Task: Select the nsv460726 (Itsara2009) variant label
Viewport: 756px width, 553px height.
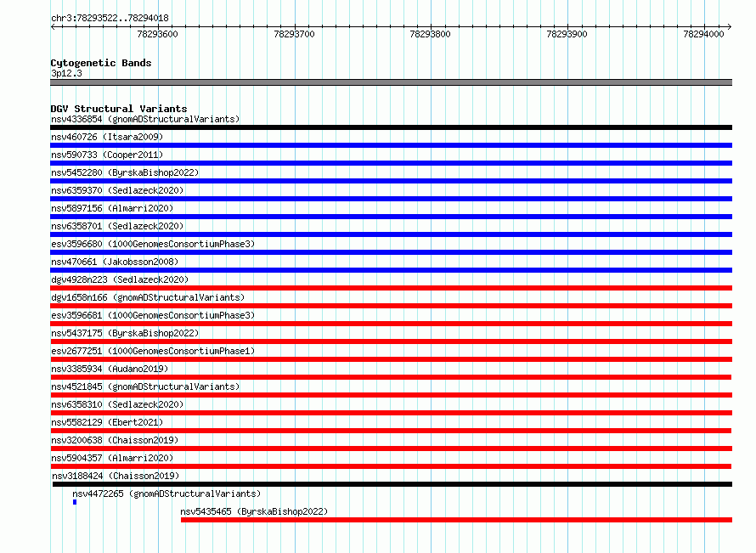Action: [x=107, y=137]
